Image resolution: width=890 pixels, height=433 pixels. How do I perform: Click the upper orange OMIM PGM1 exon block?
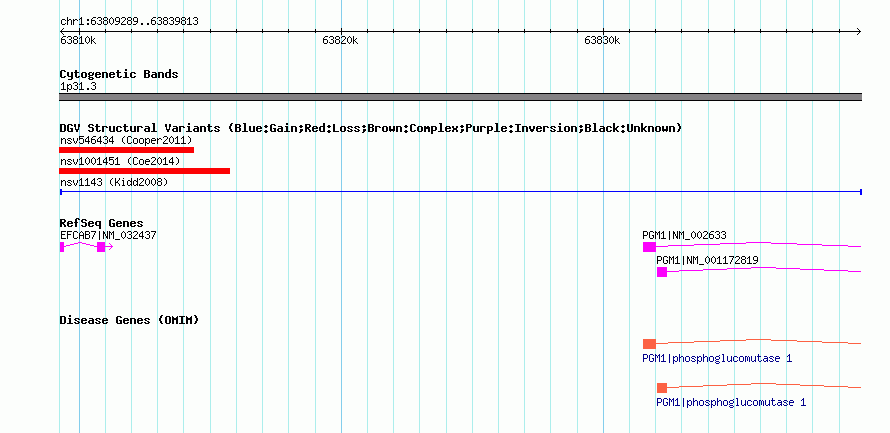click(649, 344)
